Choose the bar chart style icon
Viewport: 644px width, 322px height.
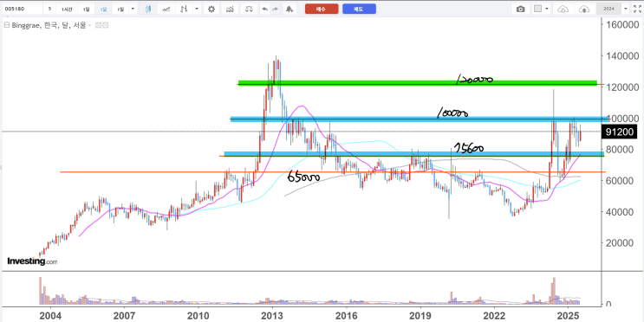[184, 9]
